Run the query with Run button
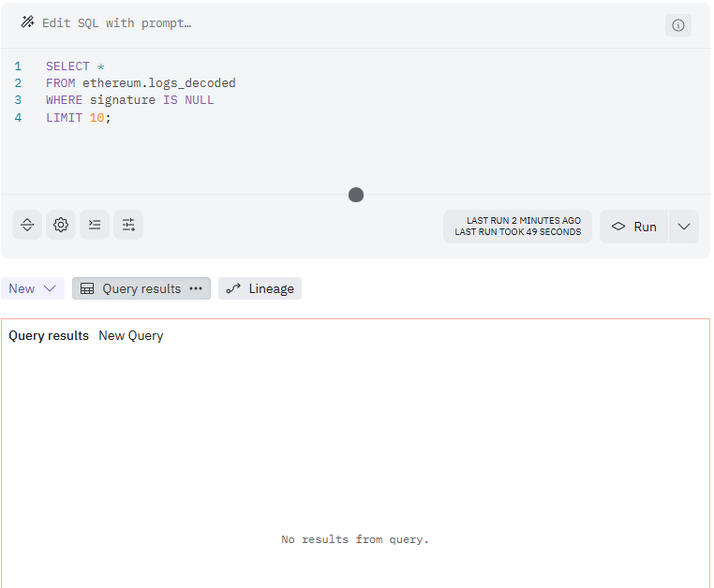The image size is (714, 588). 633,227
